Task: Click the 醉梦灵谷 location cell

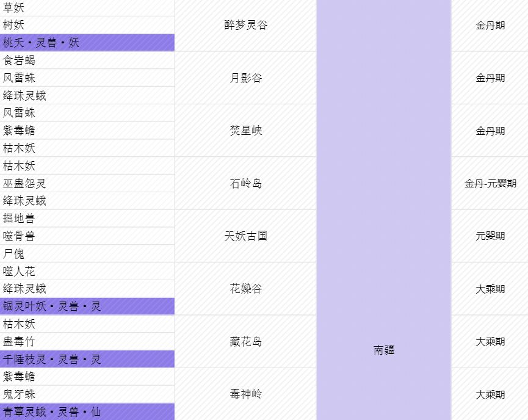Action: tap(246, 25)
